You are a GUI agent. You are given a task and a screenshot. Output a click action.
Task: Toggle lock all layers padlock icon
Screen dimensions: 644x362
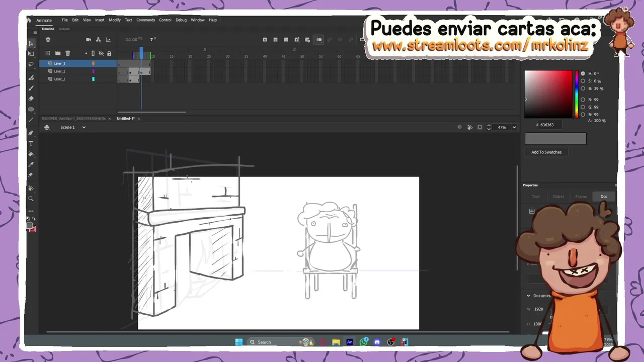(109, 53)
